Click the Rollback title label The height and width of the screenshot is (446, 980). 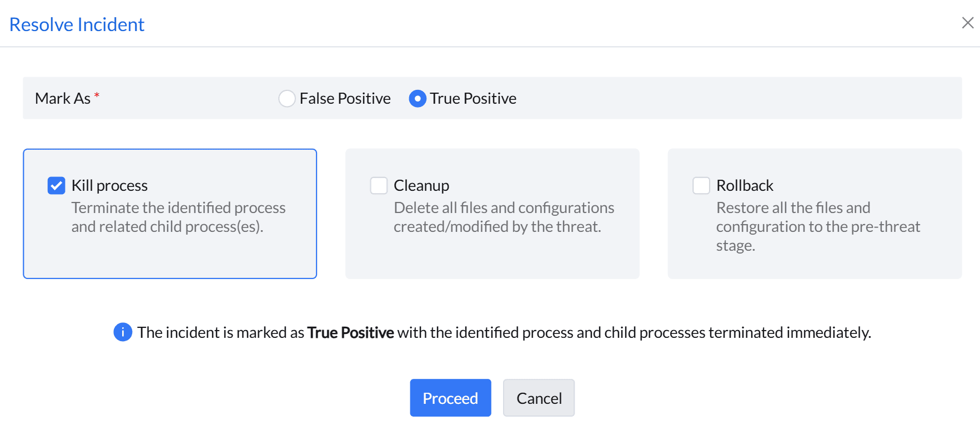pyautogui.click(x=745, y=185)
